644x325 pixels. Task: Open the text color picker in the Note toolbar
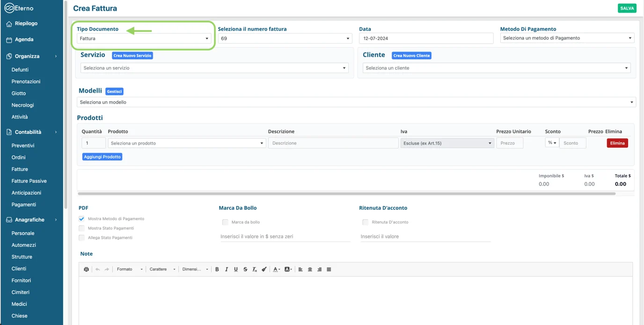276,269
